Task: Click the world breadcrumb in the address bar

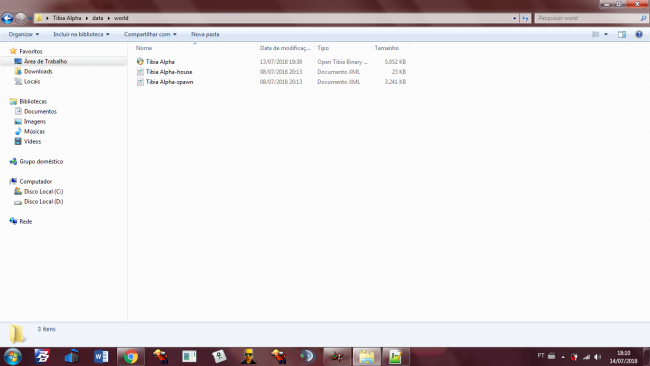Action: (x=121, y=18)
